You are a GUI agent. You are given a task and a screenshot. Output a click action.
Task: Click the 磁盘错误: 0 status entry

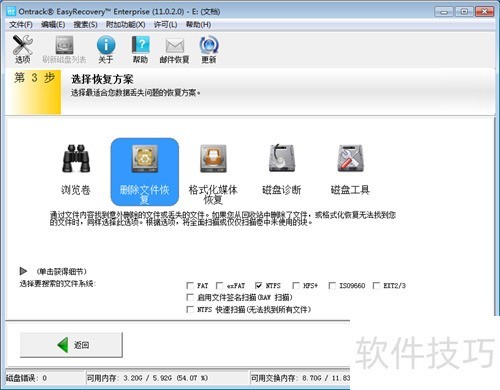26,378
